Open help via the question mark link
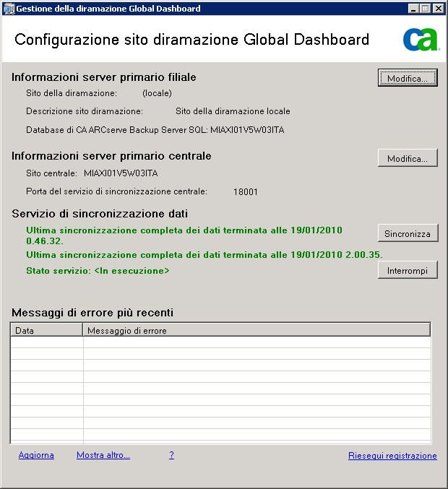This screenshot has height=489, width=448. (171, 455)
